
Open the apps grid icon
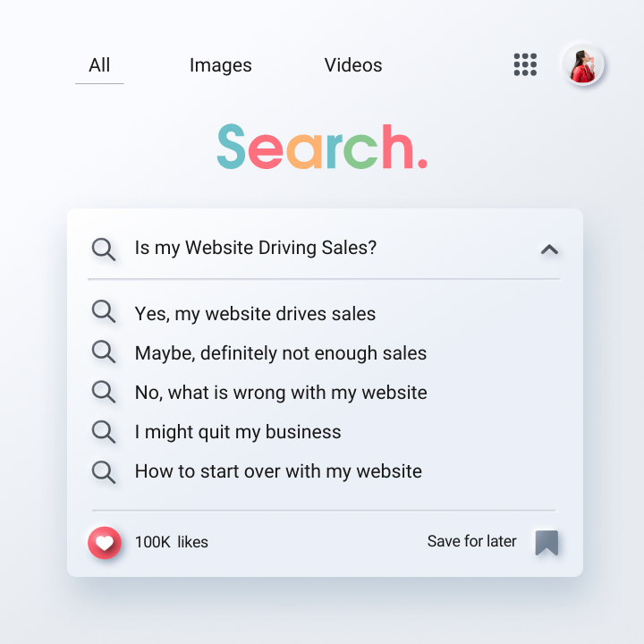(x=525, y=64)
